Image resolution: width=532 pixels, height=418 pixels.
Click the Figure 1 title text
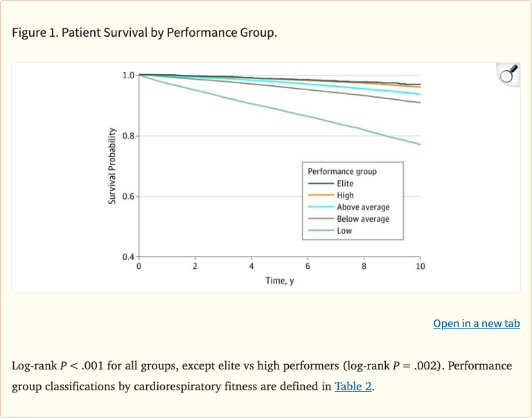[144, 33]
